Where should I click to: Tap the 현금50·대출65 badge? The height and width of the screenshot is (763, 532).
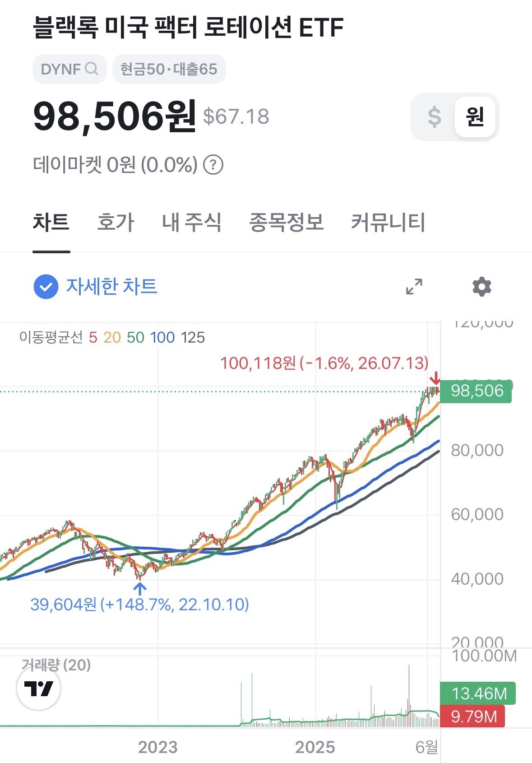tap(169, 69)
